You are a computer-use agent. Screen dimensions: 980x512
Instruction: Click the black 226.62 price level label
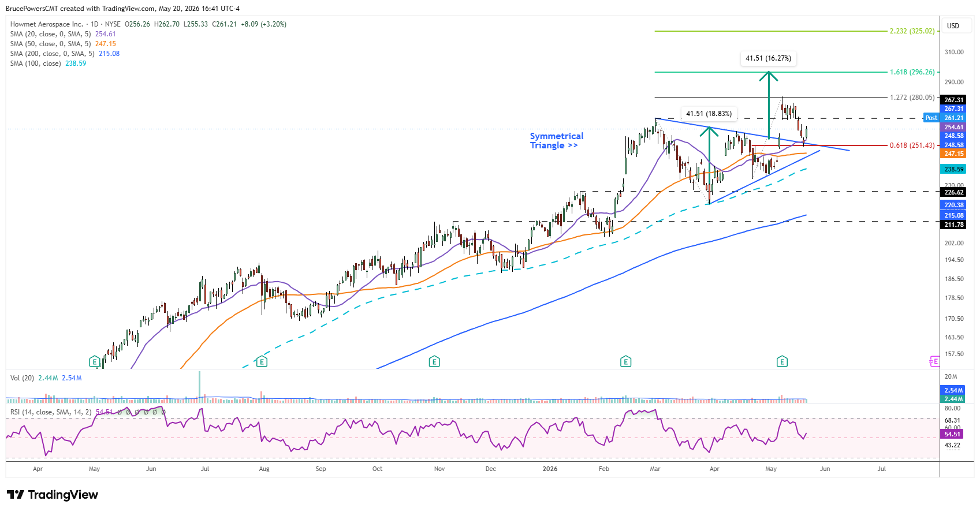[953, 192]
